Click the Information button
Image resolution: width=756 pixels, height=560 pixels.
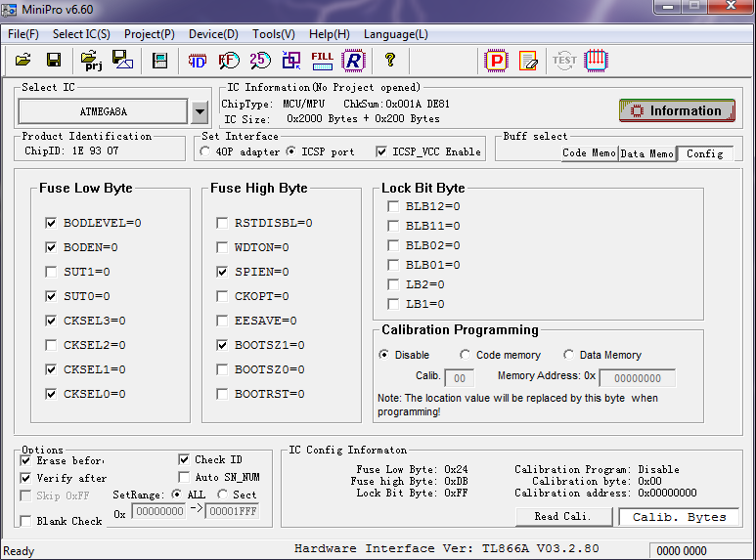tap(677, 110)
